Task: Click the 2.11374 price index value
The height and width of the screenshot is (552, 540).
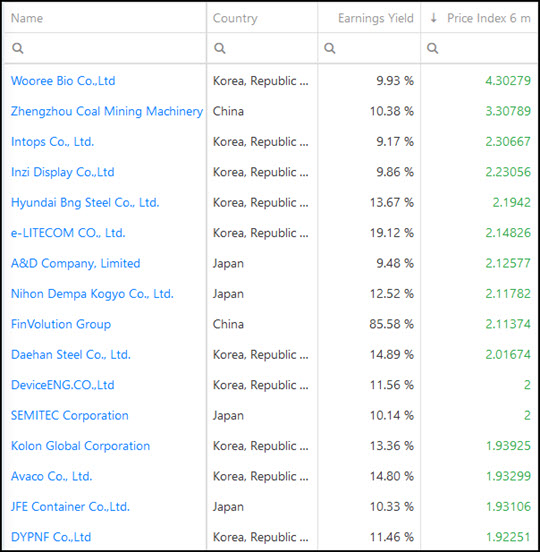Action: [508, 324]
